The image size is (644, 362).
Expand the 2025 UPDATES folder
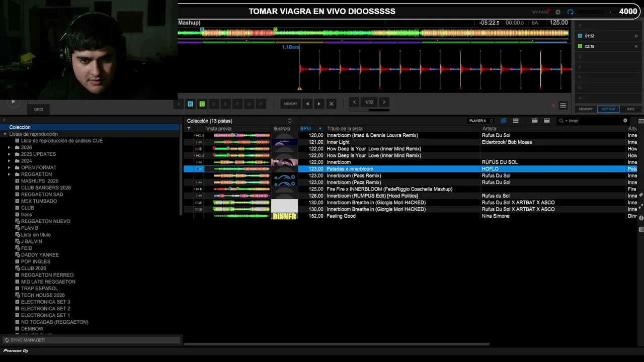9,154
